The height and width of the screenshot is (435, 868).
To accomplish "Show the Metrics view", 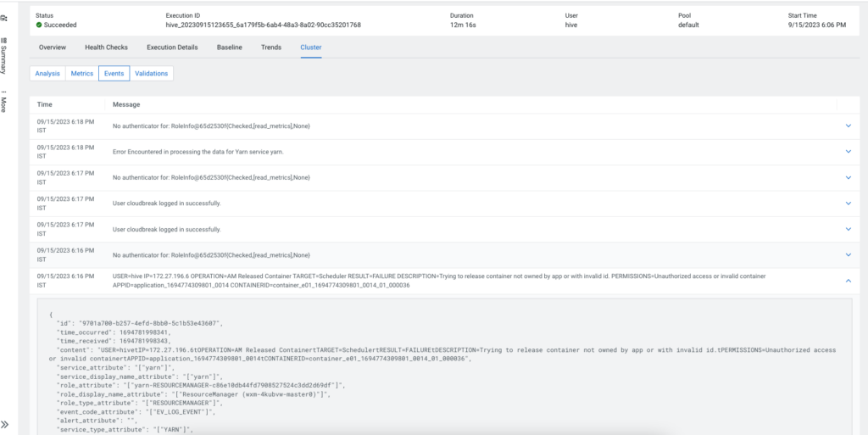I will tap(82, 74).
